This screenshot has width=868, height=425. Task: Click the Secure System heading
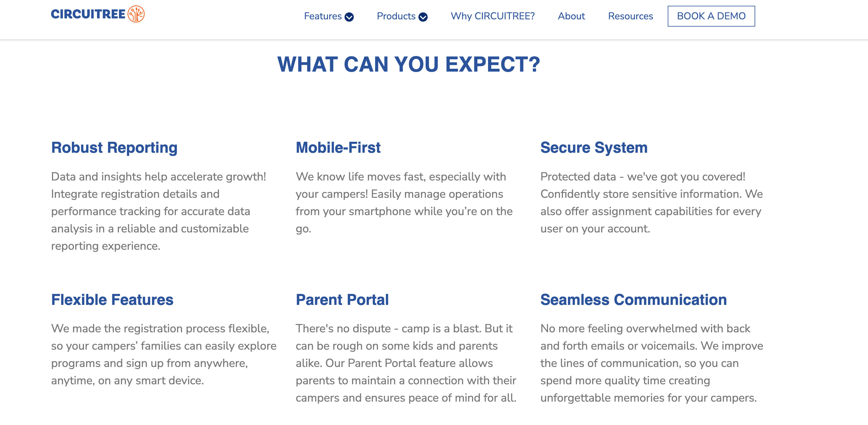(x=594, y=148)
